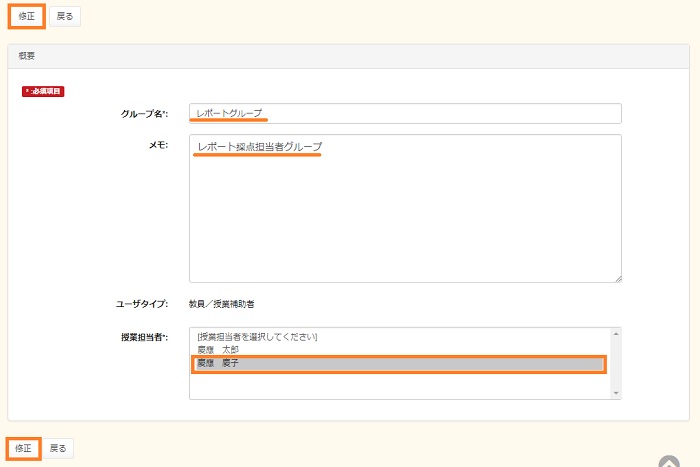Choose the 授業担当者を選択してください placeholder option
This screenshot has height=467, width=700.
pos(258,337)
